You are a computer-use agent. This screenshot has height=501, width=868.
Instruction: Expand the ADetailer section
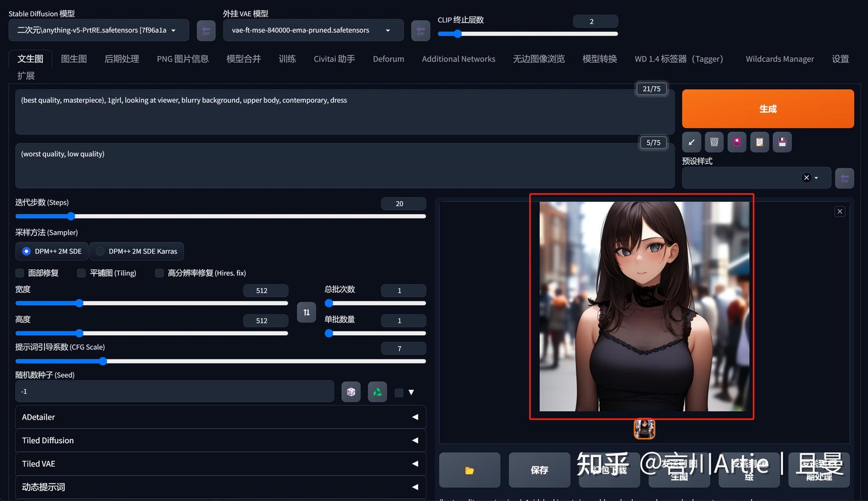(221, 417)
